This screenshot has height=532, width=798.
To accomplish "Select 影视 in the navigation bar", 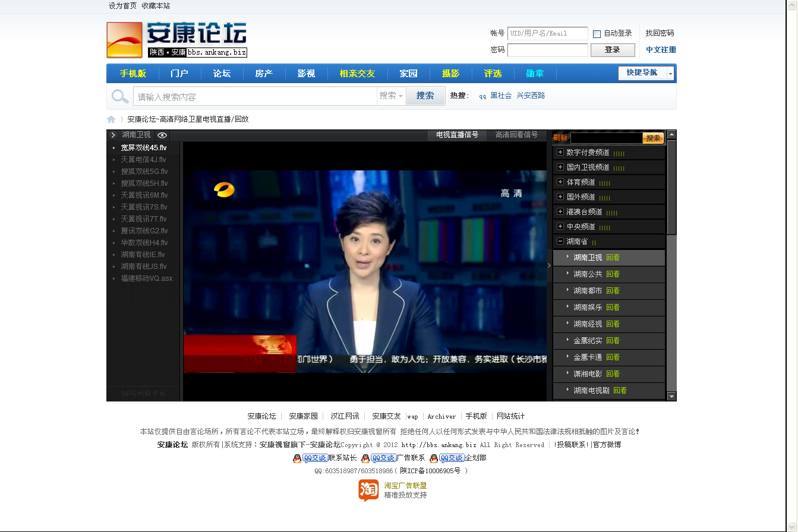I will (x=306, y=73).
